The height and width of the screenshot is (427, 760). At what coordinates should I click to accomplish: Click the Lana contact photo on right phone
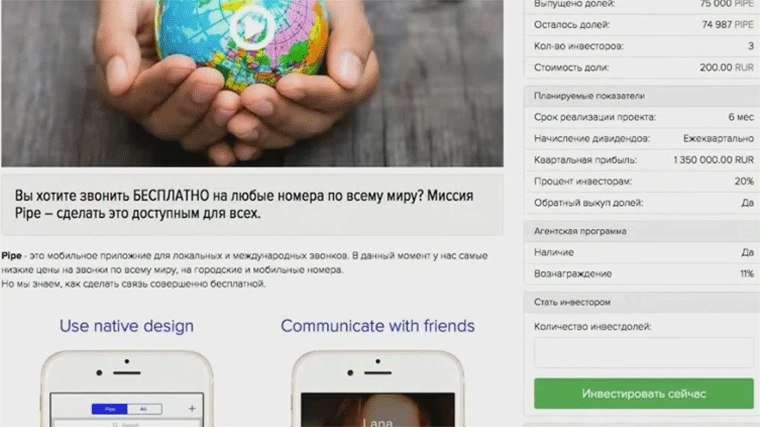(x=378, y=410)
